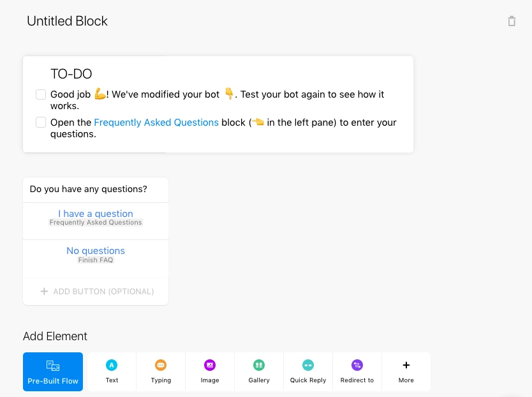
Task: Rename the Untitled Block title
Action: 67,21
